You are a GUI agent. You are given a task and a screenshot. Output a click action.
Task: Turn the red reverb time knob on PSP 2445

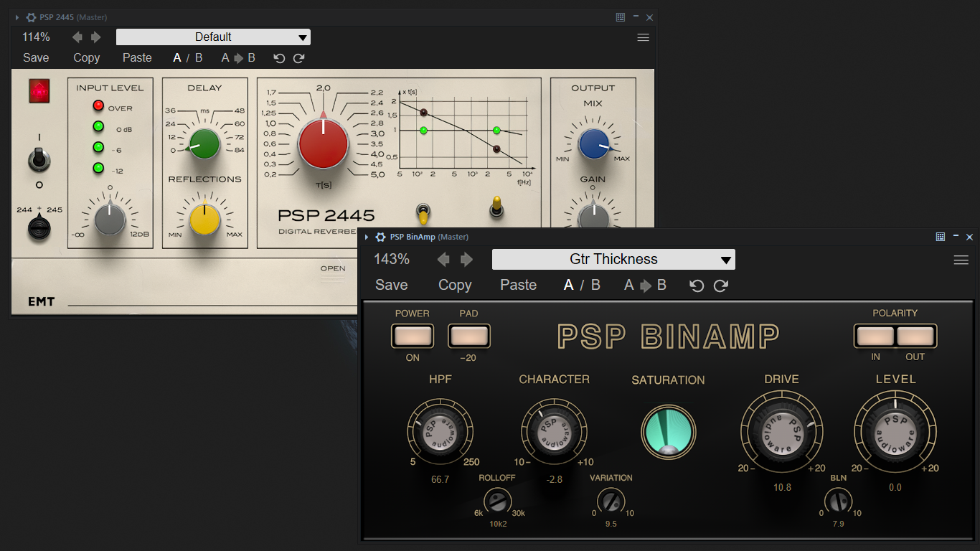pyautogui.click(x=324, y=143)
